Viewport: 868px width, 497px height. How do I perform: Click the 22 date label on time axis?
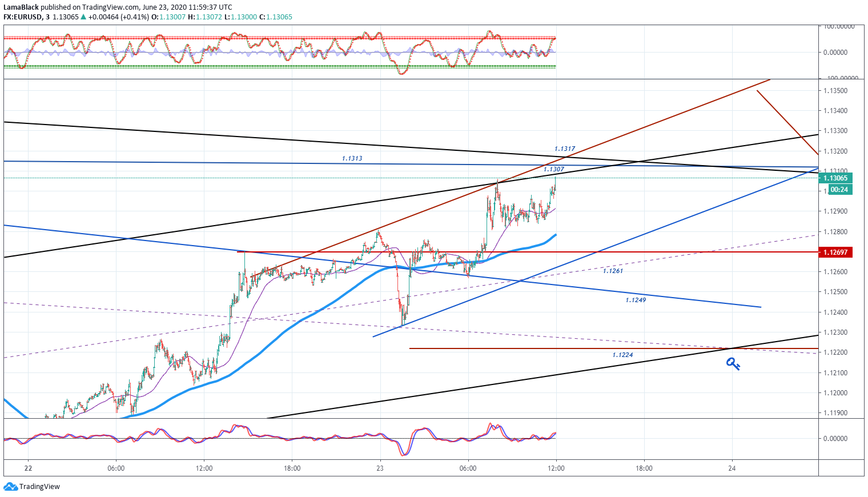(29, 468)
